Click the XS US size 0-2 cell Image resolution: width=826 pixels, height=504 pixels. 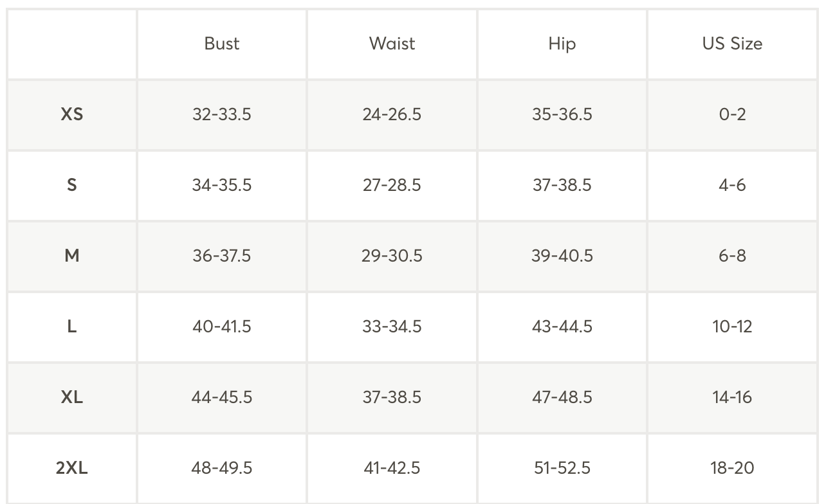click(x=732, y=114)
